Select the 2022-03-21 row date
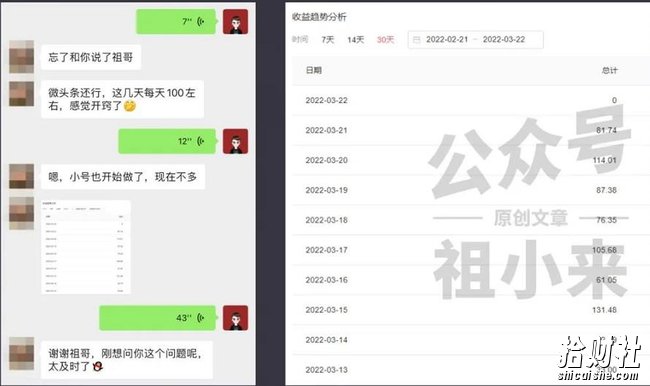 pos(326,130)
